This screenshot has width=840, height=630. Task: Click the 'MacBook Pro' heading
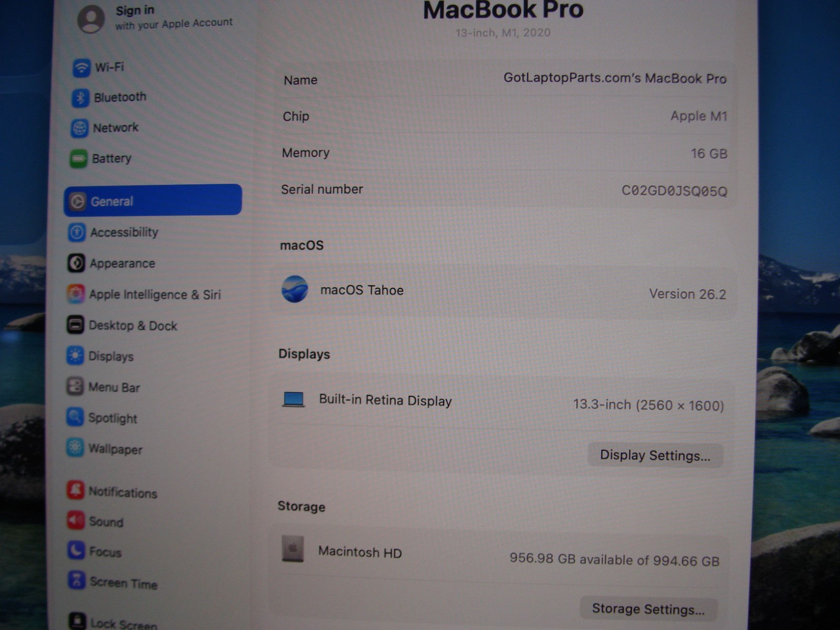click(503, 9)
